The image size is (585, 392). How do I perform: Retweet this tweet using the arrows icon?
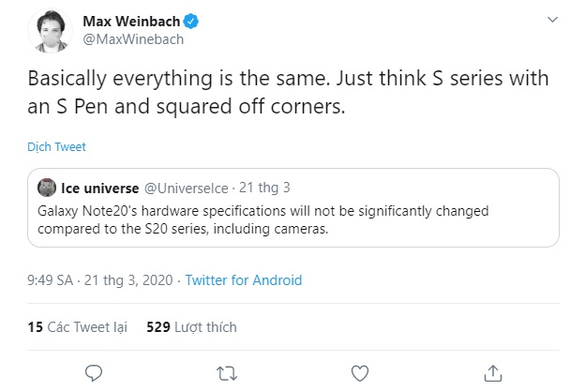point(227,373)
